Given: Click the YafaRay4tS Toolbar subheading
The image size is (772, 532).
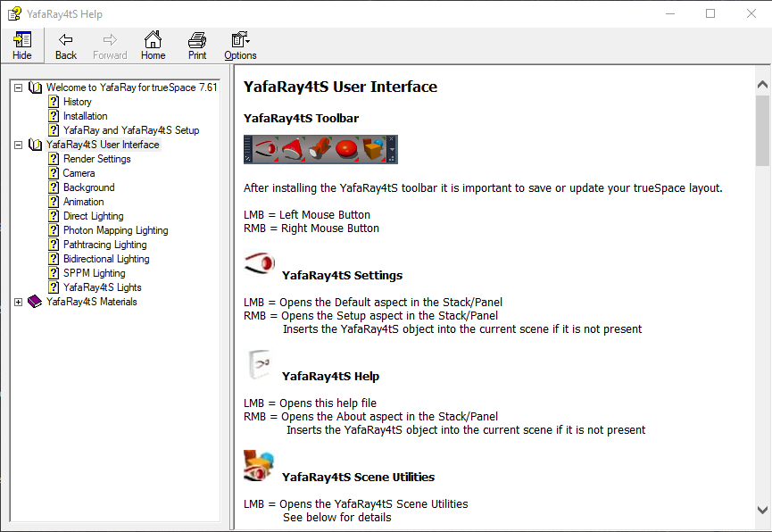Looking at the screenshot, I should click(301, 118).
